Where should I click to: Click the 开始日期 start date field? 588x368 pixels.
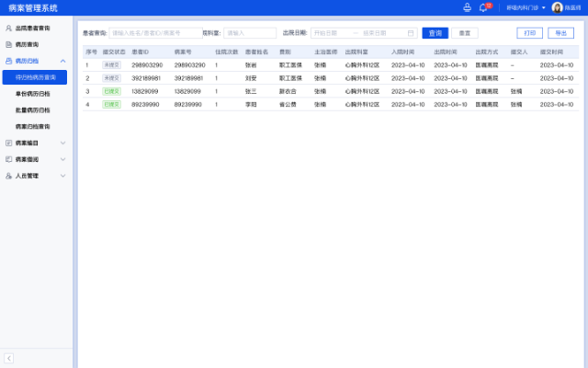[330, 33]
